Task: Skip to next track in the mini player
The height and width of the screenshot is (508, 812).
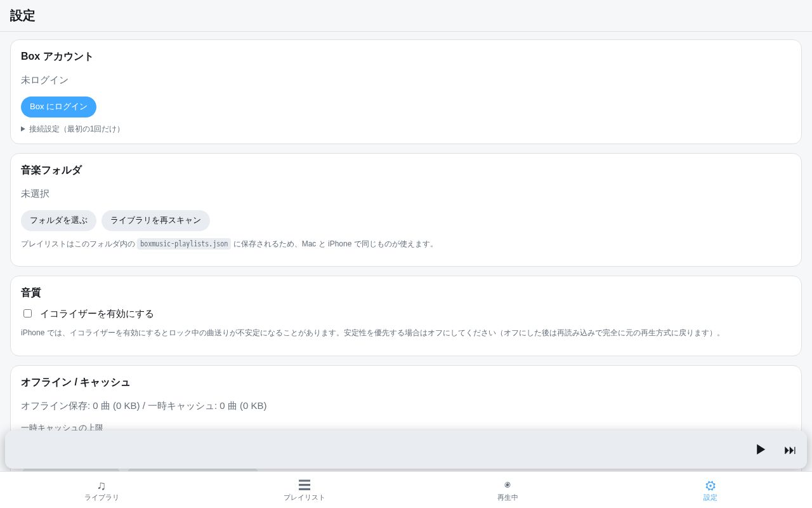Action: 790,450
